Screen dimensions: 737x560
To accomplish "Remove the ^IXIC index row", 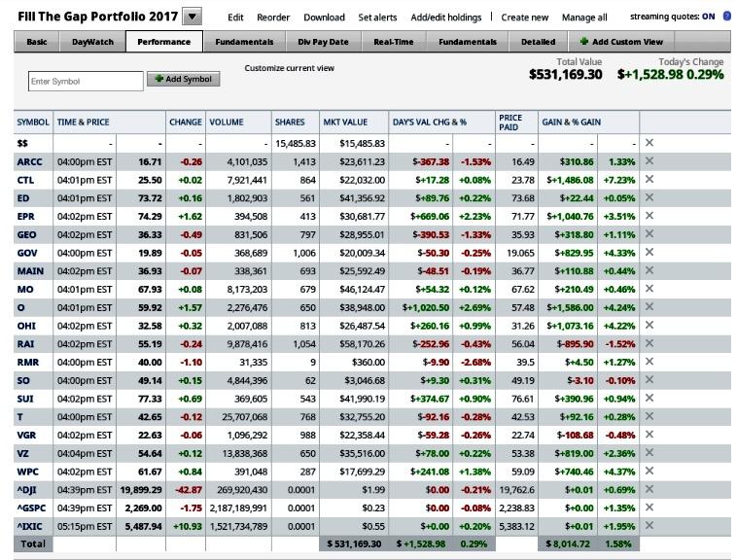I will 649,525.
